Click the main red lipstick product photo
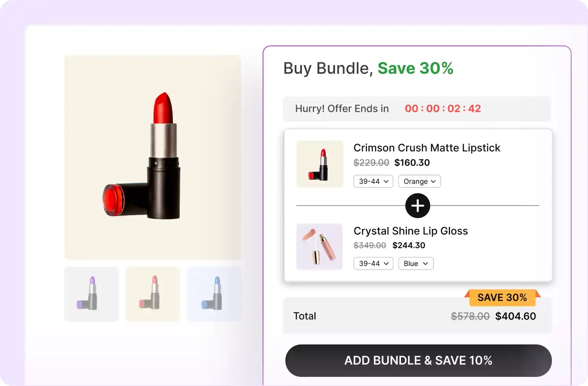The height and width of the screenshot is (386, 588). 152,157
